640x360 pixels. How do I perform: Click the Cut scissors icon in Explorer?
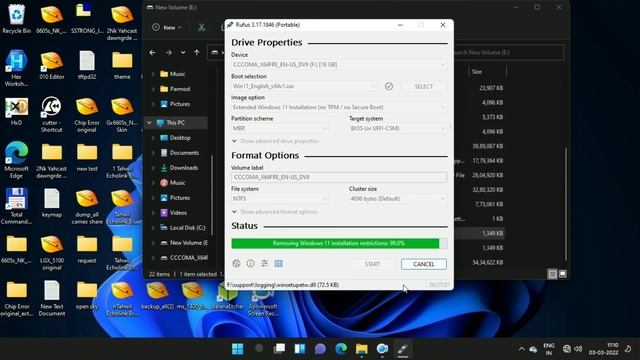[x=201, y=27]
